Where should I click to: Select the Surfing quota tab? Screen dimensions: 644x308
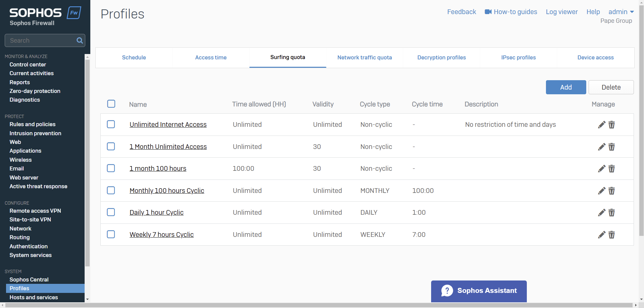point(288,57)
